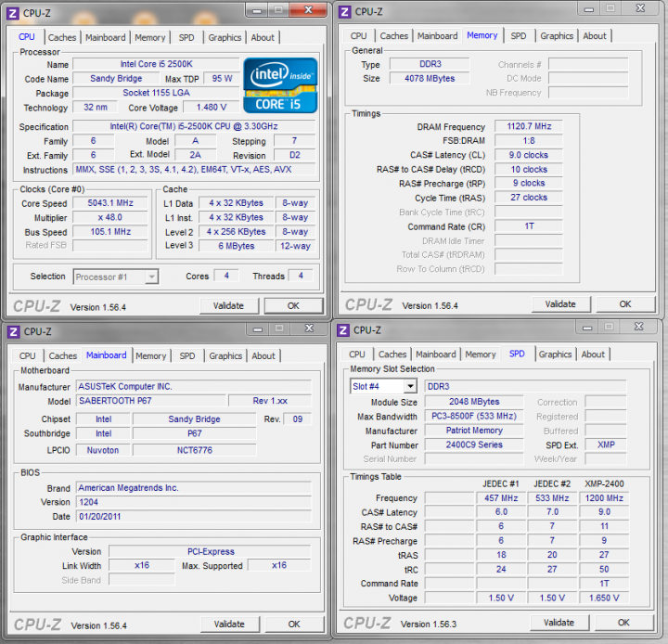Show Graphics tab in the SPD window
The width and height of the screenshot is (668, 644).
pos(555,354)
